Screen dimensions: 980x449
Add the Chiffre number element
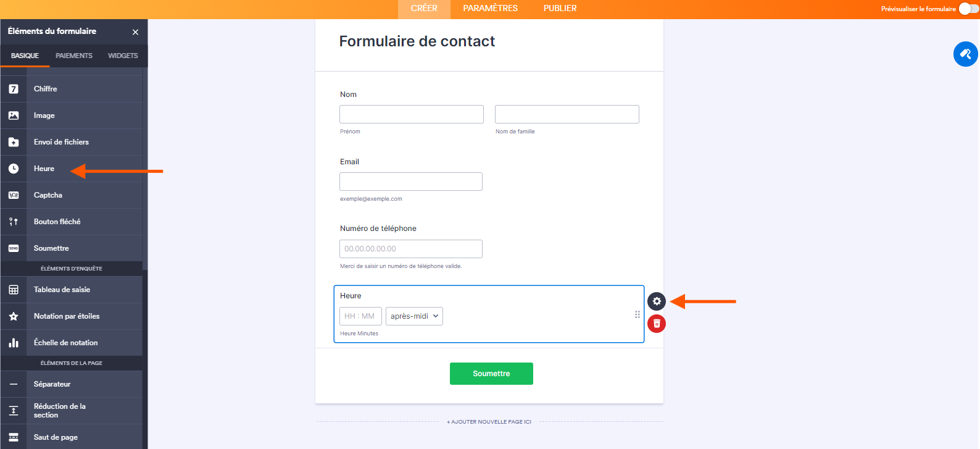[x=72, y=89]
